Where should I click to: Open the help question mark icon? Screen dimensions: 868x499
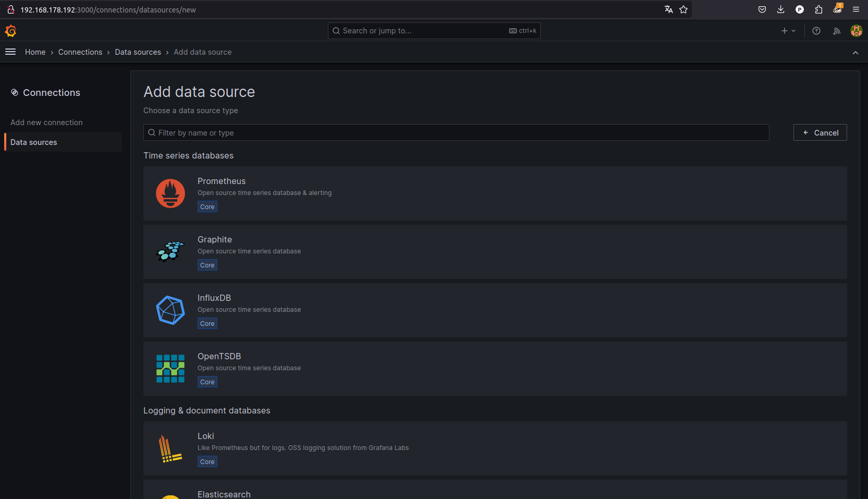(x=816, y=31)
